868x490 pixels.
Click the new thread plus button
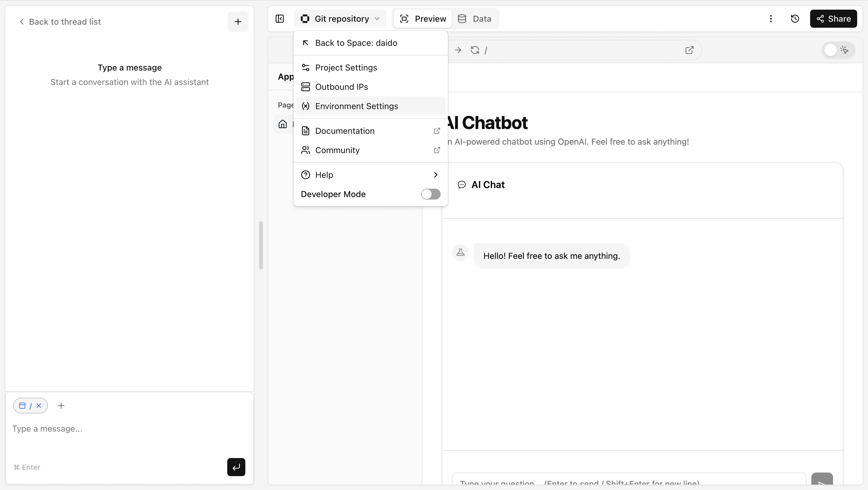pos(238,22)
